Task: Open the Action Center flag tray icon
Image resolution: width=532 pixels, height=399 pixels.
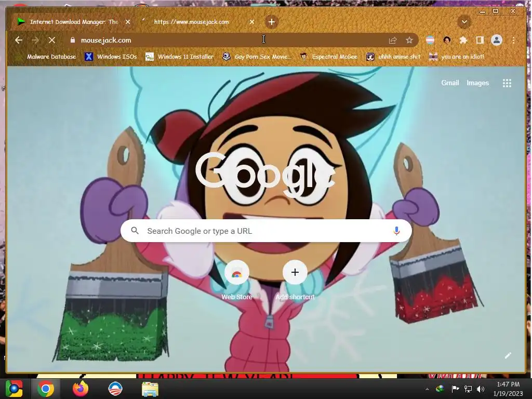Action: click(455, 389)
